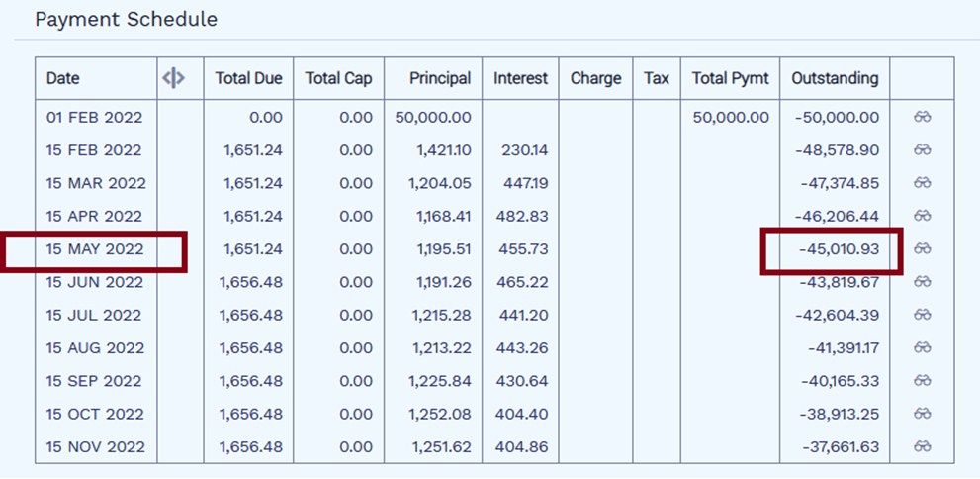View 15 JUL 2022 row details icon
The width and height of the screenshot is (980, 479).
tap(922, 315)
